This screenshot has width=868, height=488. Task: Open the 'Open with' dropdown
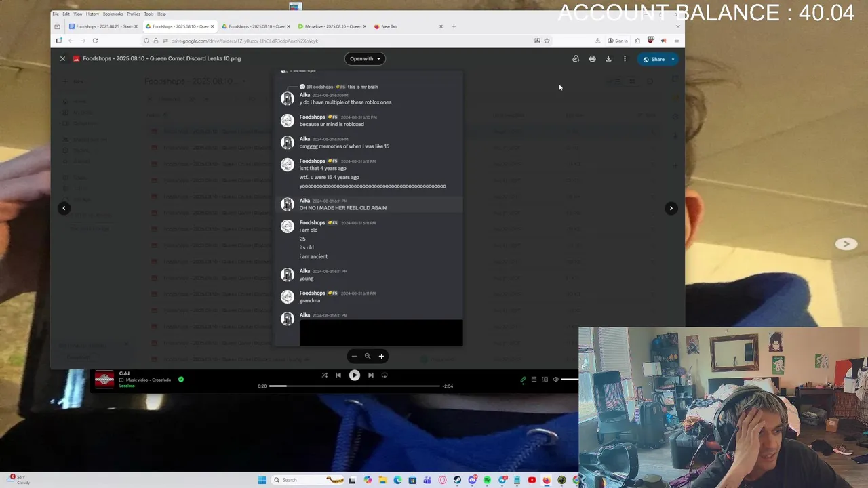point(365,59)
